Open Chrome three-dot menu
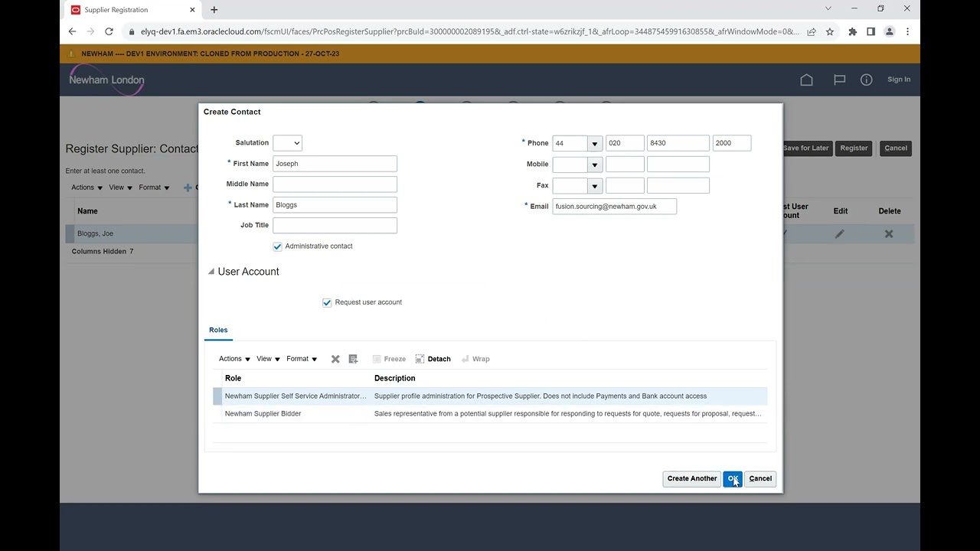This screenshot has width=980, height=551. click(907, 31)
